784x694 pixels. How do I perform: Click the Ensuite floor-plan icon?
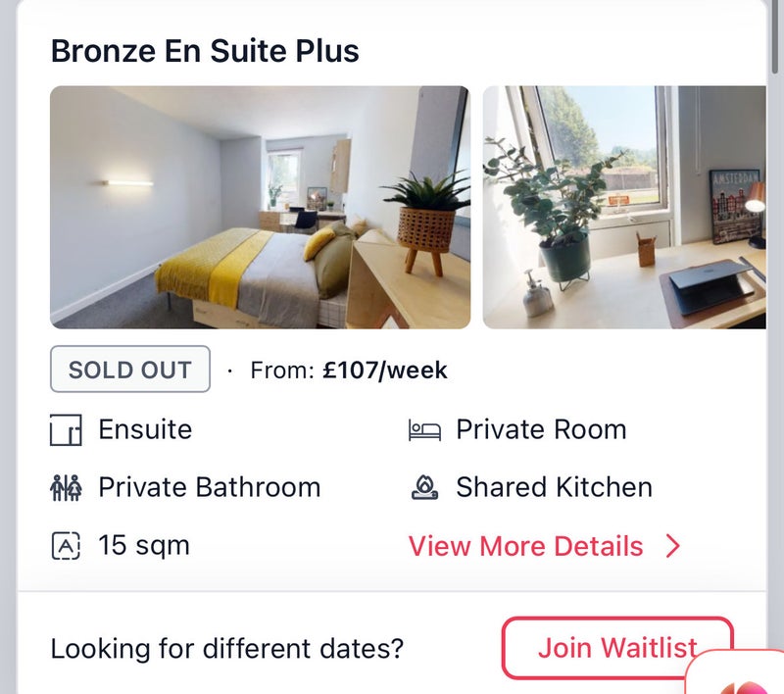(x=66, y=429)
